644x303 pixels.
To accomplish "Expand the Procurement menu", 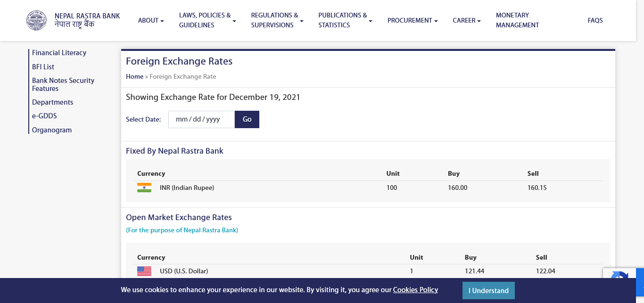I will pyautogui.click(x=412, y=20).
